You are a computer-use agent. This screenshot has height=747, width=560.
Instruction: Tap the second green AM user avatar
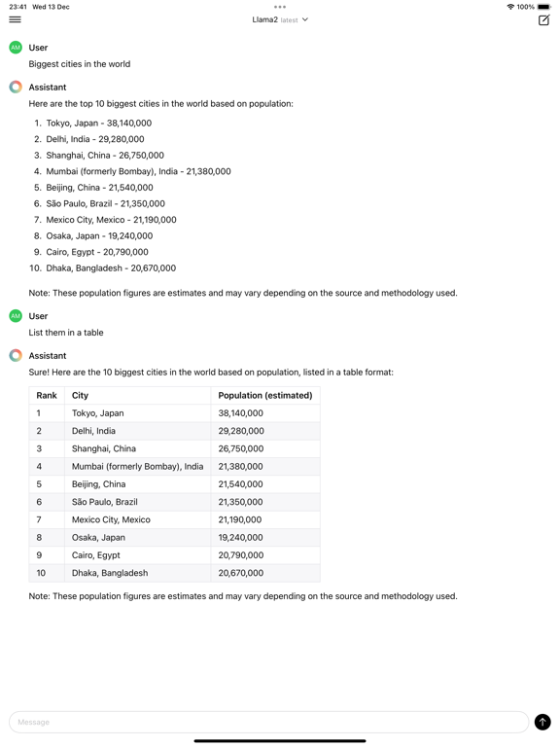coord(16,316)
